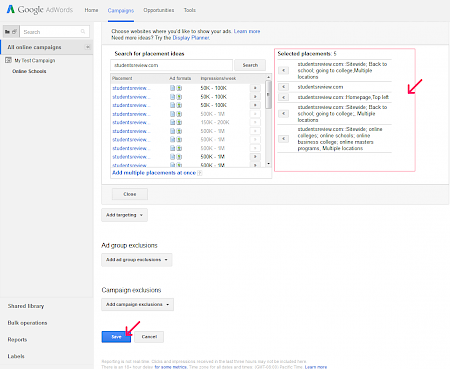Click the blue Save button
Viewport: 450px width, 369px height.
coord(116,337)
